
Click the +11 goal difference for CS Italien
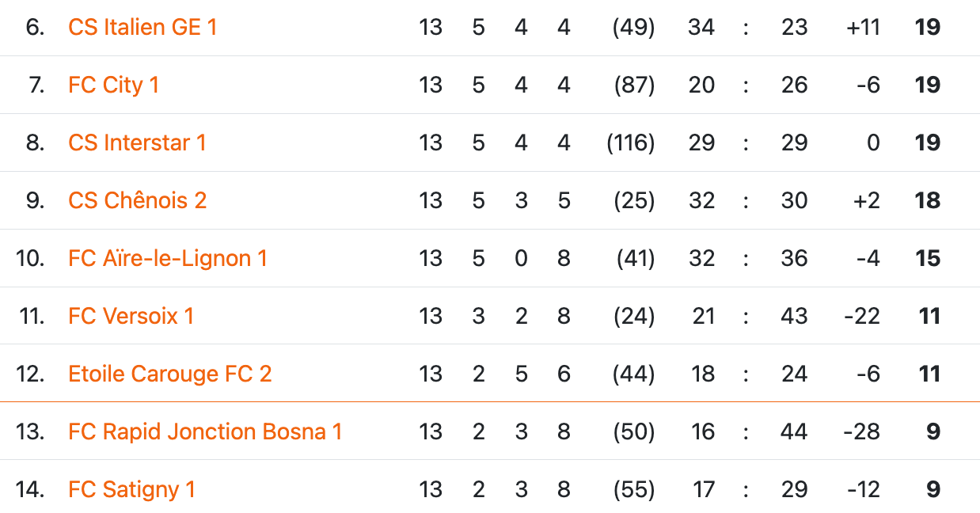862,27
